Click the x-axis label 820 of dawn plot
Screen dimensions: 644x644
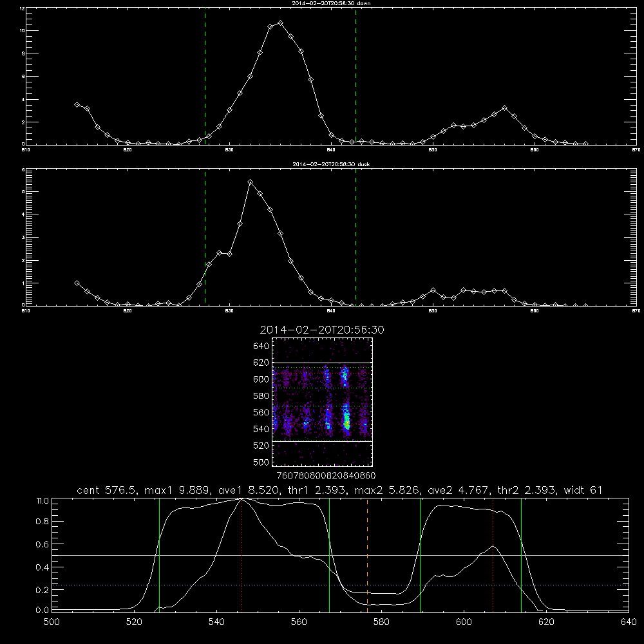click(x=128, y=150)
